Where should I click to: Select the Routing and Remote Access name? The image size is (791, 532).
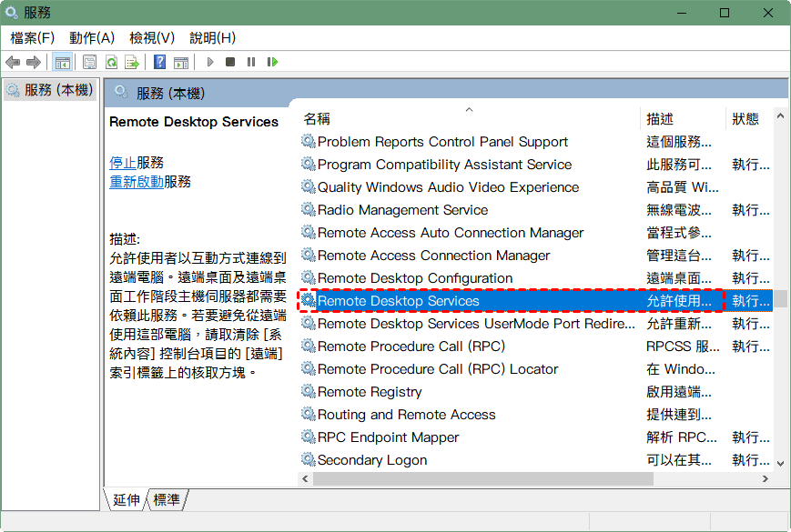pos(406,415)
